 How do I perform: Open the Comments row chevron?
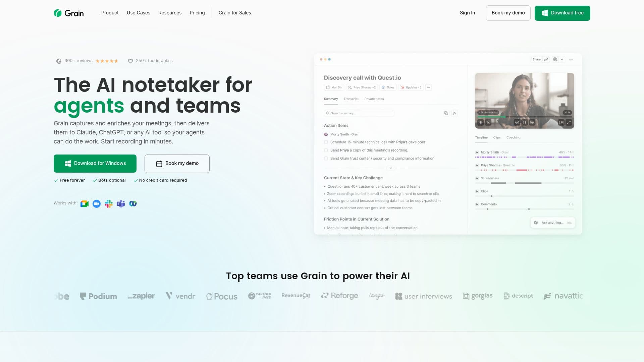[x=573, y=204]
